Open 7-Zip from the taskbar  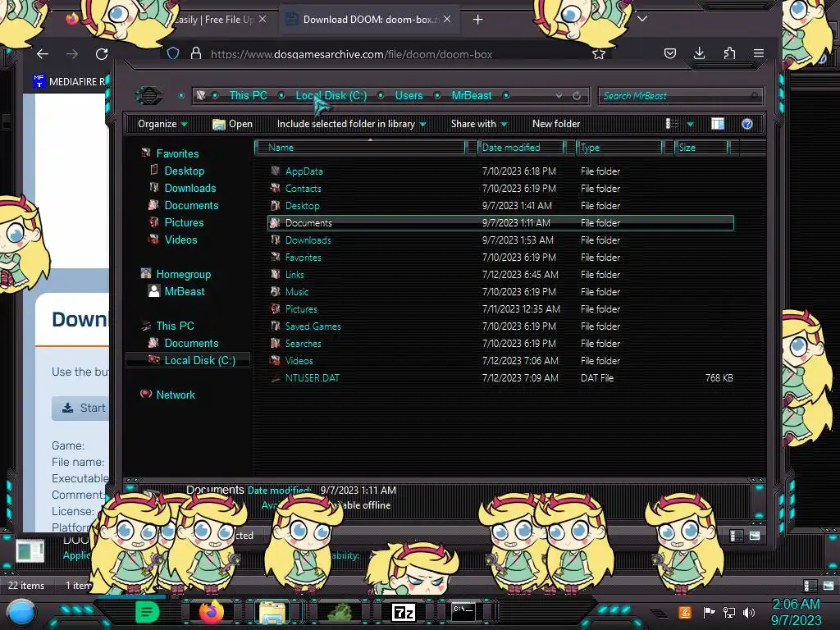tap(404, 612)
